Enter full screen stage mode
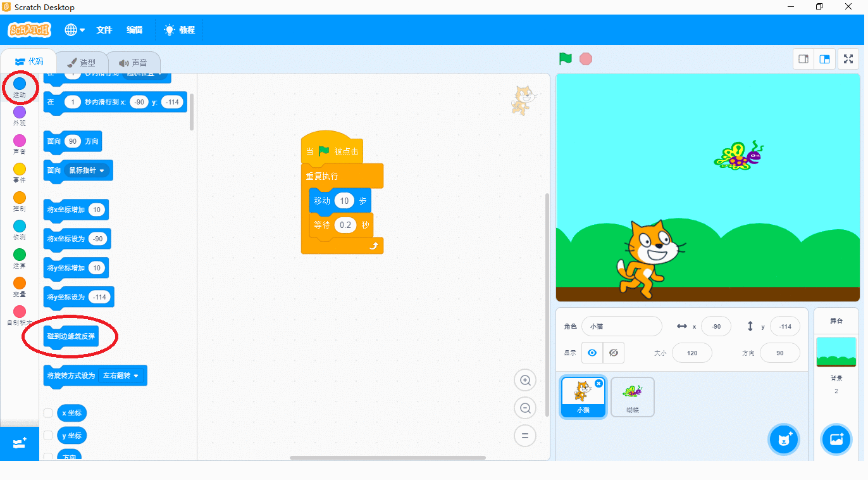868x480 pixels. (848, 59)
